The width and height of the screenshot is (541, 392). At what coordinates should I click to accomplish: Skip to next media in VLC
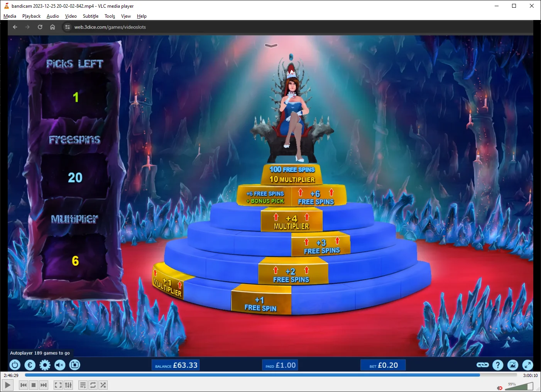click(x=44, y=385)
